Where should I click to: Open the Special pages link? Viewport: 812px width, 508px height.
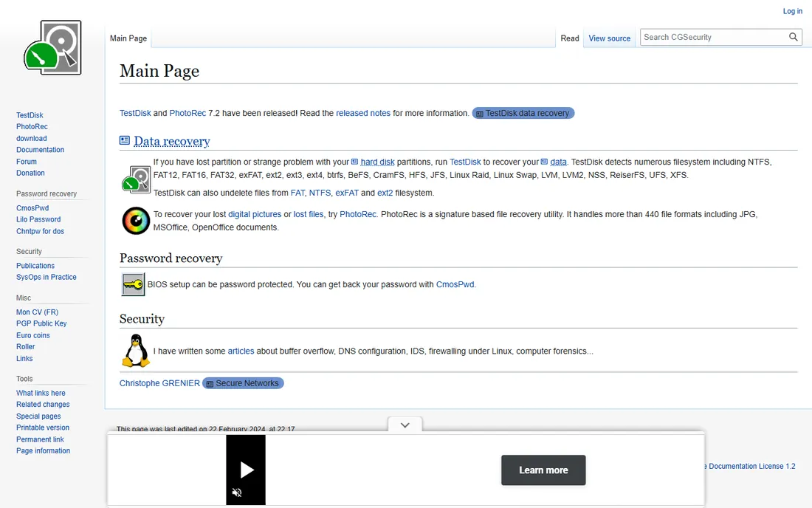pos(38,416)
